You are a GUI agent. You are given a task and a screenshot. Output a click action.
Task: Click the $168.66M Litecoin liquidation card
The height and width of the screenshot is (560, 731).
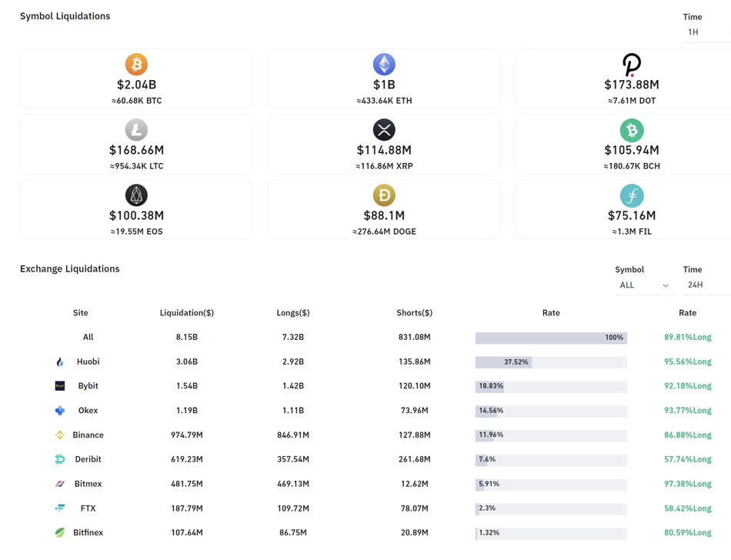point(136,145)
